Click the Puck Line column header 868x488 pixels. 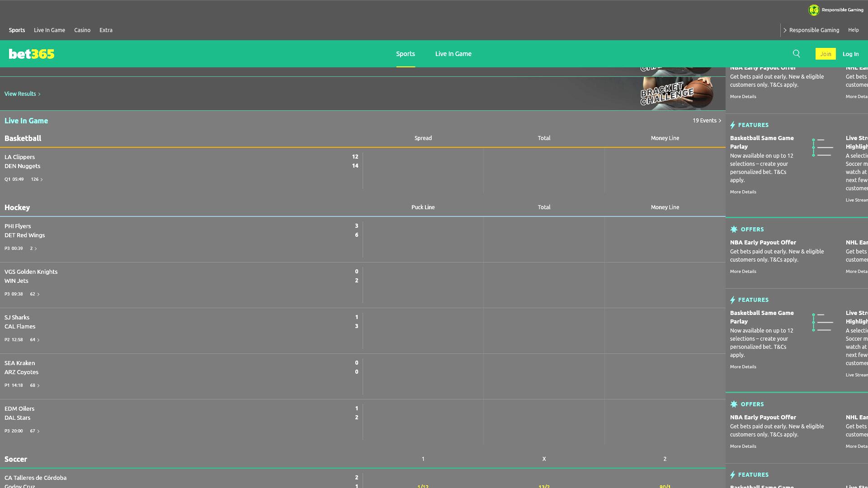click(x=423, y=207)
